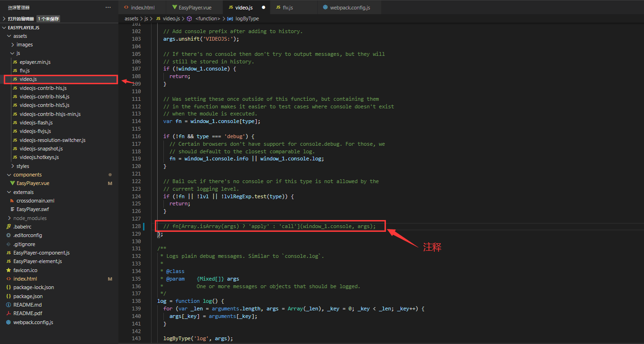Screen dimensions: 644x344
Task: Select video.js in explorer tree
Action: tap(28, 79)
